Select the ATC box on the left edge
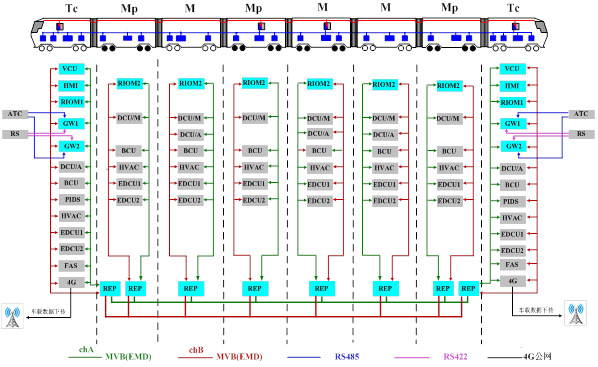The height and width of the screenshot is (367, 598). (x=15, y=114)
